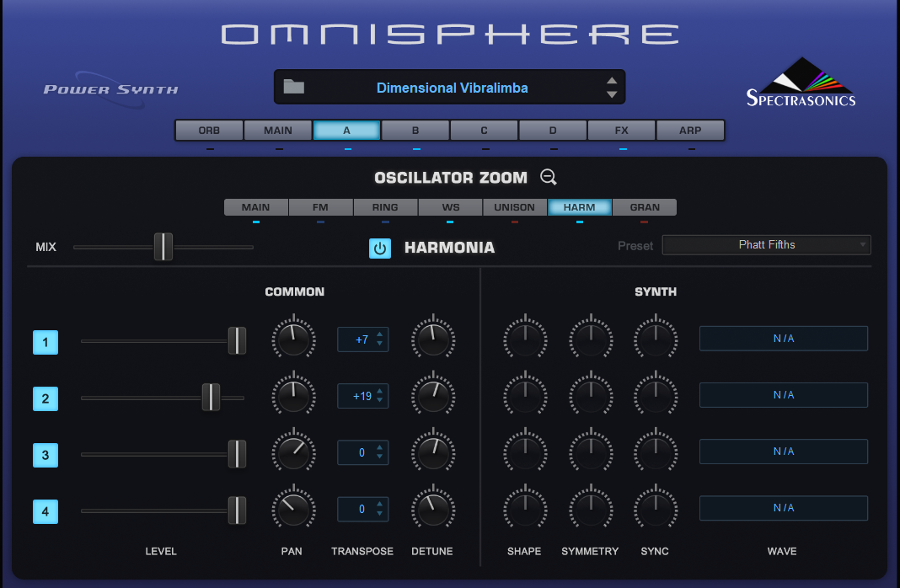The image size is (900, 588).
Task: Click oscillator 4 transpose value field
Action: pyautogui.click(x=362, y=509)
